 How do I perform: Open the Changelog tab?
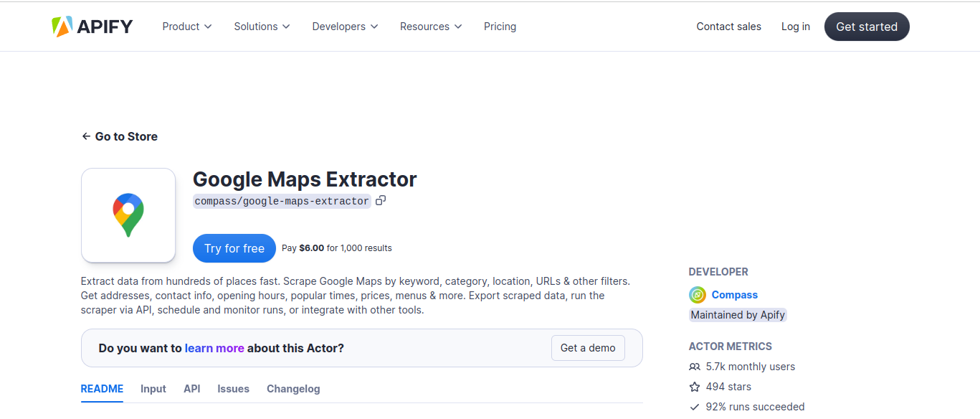click(x=293, y=389)
